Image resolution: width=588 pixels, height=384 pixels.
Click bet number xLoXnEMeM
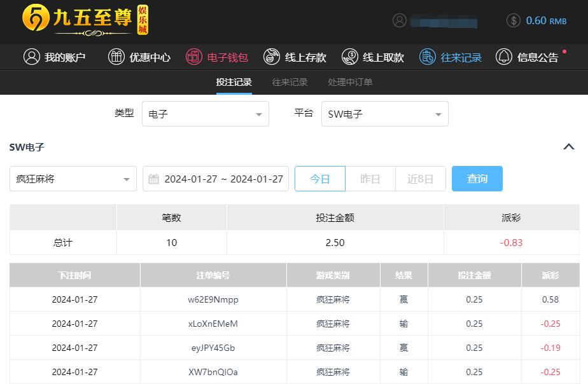coord(213,324)
